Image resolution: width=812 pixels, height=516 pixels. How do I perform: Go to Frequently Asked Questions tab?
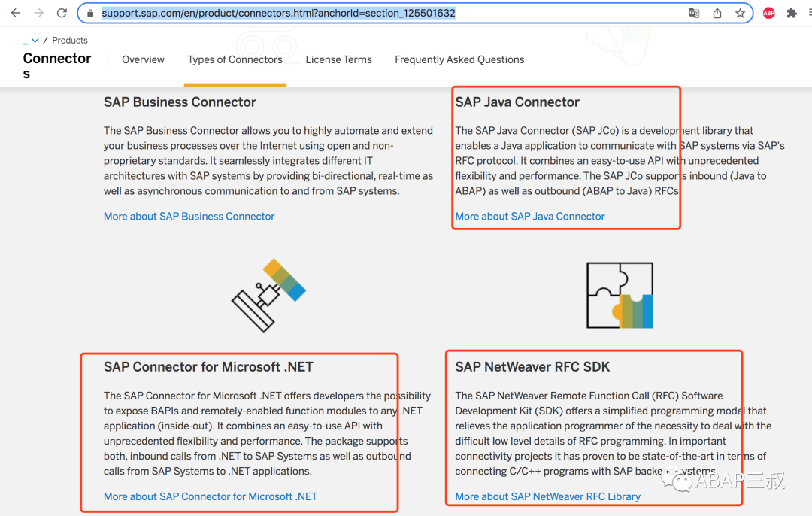(x=459, y=59)
